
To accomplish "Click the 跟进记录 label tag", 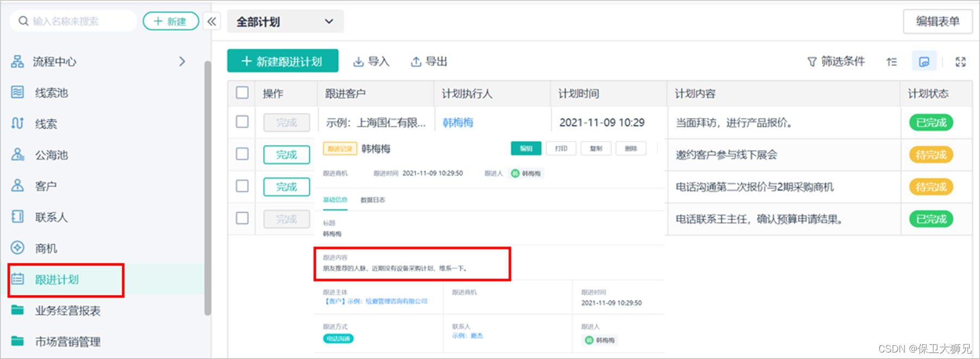I will pyautogui.click(x=340, y=148).
